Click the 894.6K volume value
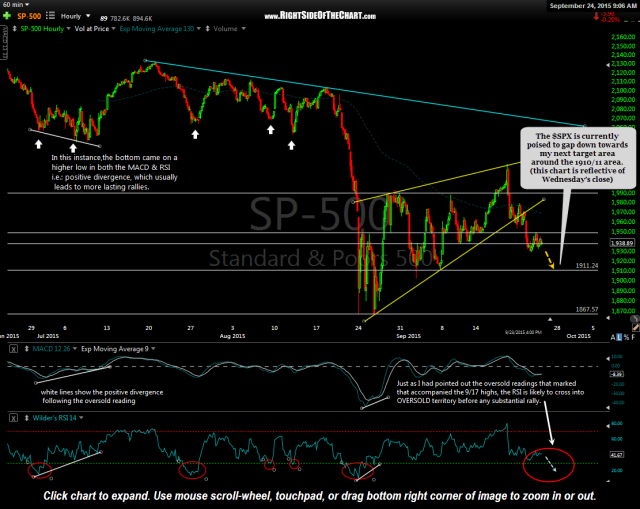This screenshot has height=509, width=640. pyautogui.click(x=142, y=19)
